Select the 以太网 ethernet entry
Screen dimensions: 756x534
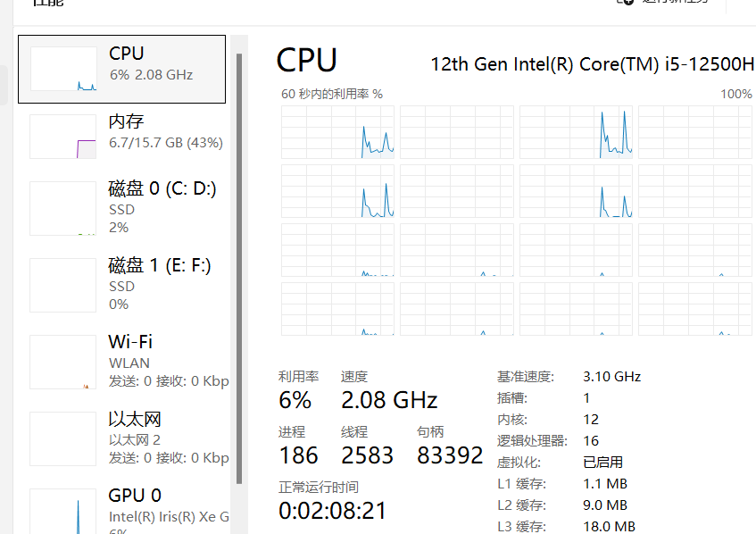click(x=121, y=438)
